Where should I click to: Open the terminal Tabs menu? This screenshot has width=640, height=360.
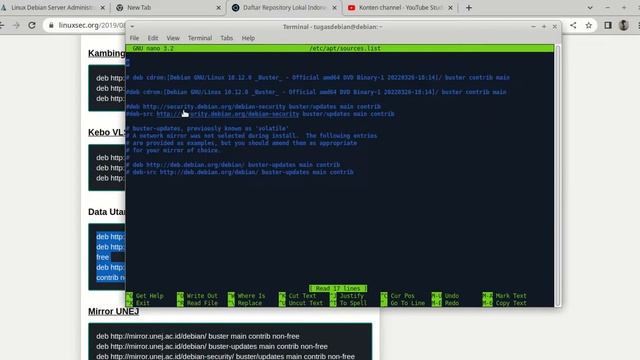227,38
